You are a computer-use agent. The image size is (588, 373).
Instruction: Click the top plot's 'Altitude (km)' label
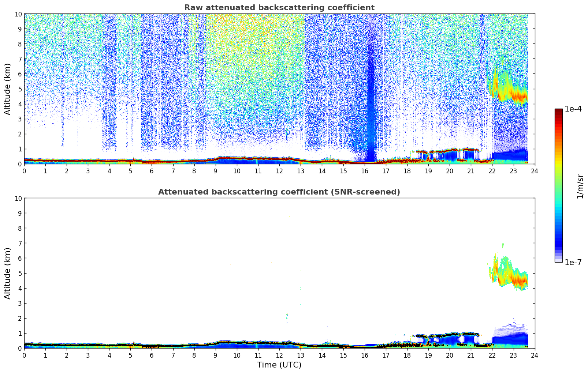[8, 89]
